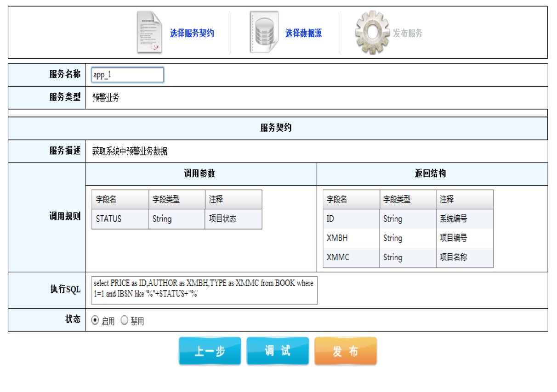Open the 选择服务契约 step link
Image resolution: width=557 pixels, height=392 pixels.
point(192,33)
